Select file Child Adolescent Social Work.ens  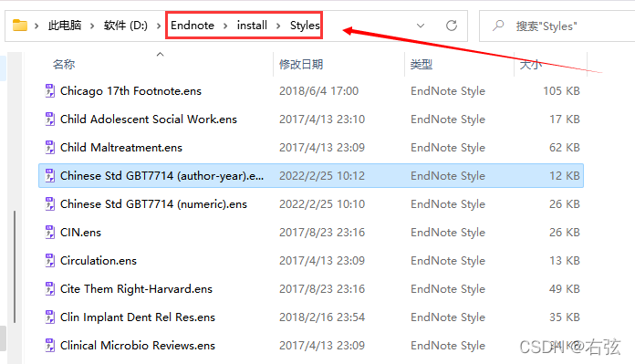click(x=149, y=120)
